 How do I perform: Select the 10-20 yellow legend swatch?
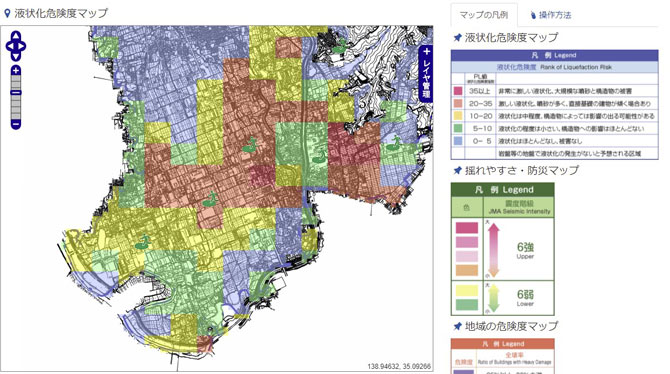pyautogui.click(x=458, y=115)
